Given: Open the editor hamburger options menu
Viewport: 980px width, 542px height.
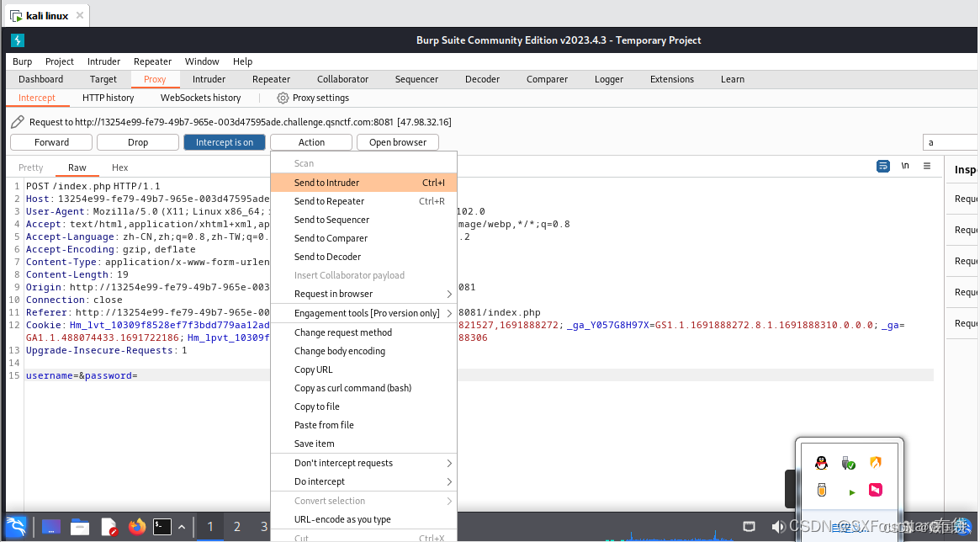Looking at the screenshot, I should (927, 166).
